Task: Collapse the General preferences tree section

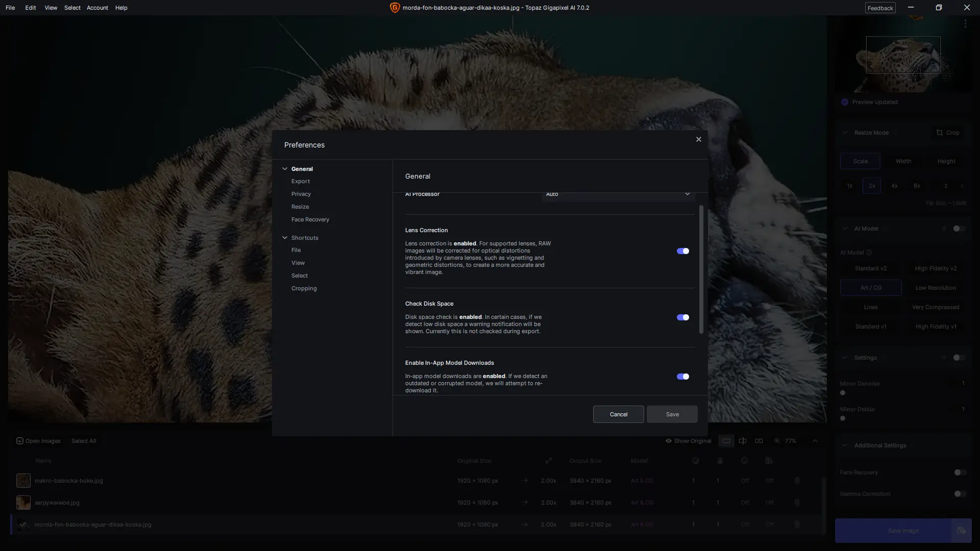Action: pos(285,169)
